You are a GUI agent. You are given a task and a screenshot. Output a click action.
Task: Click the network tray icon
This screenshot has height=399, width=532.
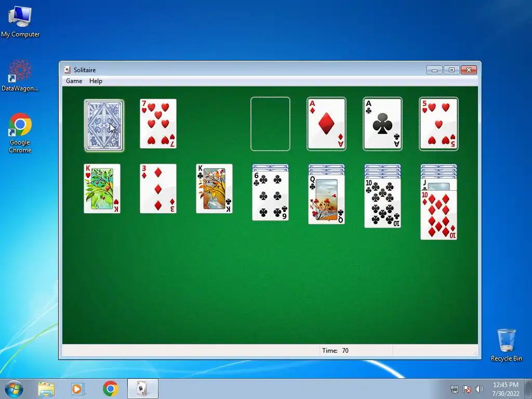click(454, 389)
